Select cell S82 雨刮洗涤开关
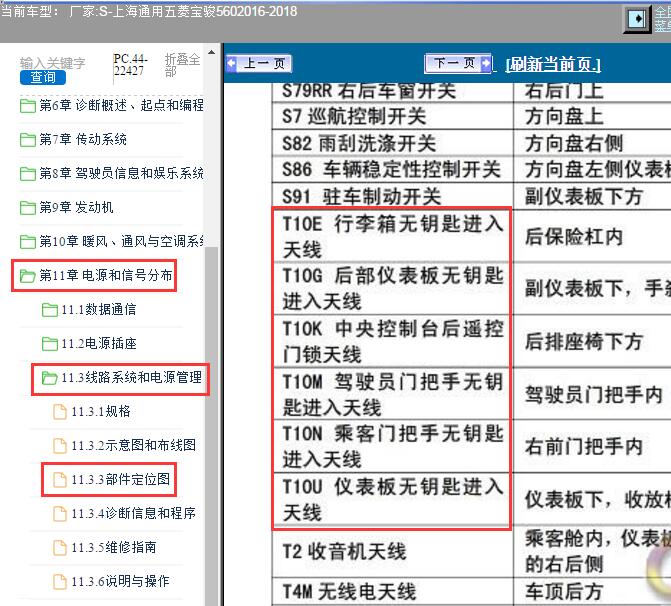 click(392, 143)
